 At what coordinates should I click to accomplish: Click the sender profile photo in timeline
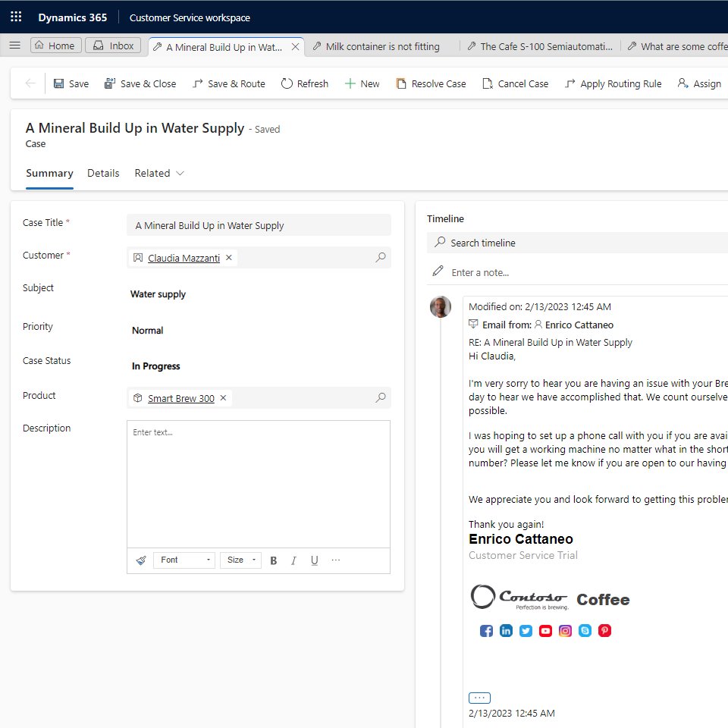[x=441, y=307]
